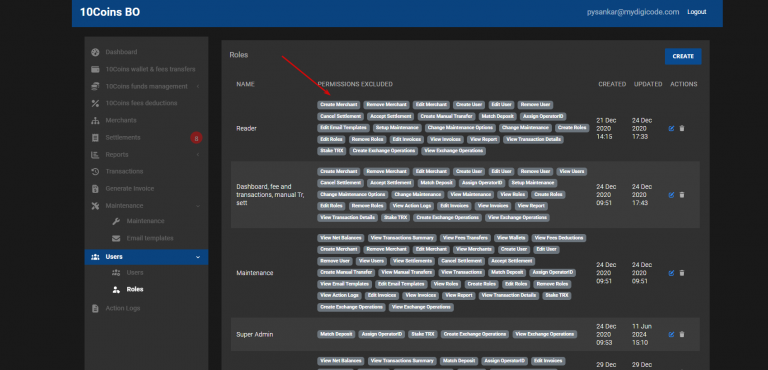
Task: Edit the Reader role
Action: [x=672, y=128]
